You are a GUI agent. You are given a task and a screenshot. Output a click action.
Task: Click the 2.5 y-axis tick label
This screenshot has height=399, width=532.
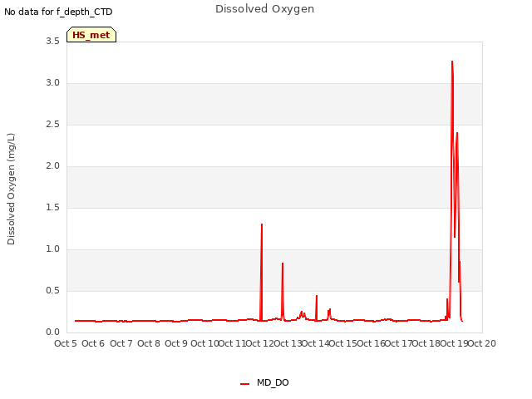click(52, 124)
